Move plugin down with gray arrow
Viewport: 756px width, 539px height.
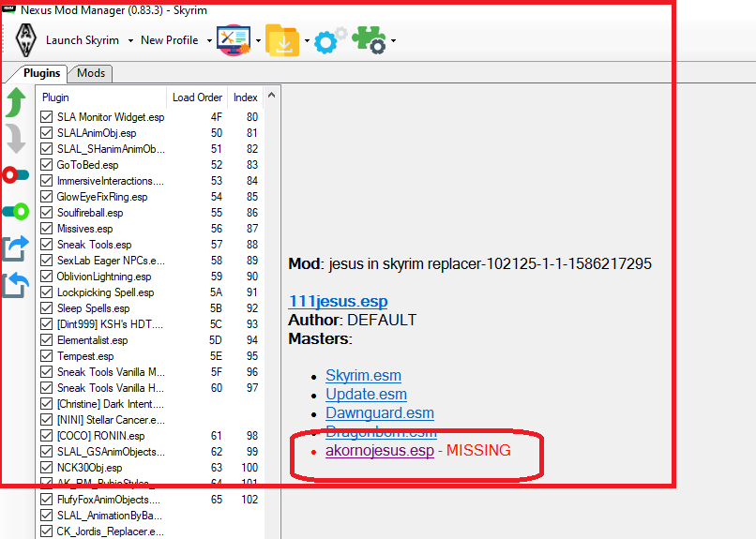(x=15, y=139)
